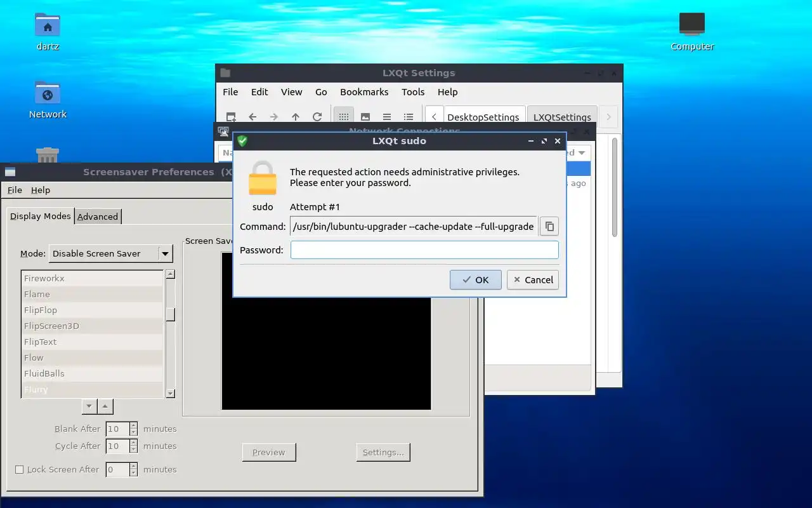Copy the sudo command to clipboard
The width and height of the screenshot is (812, 508).
pyautogui.click(x=549, y=227)
